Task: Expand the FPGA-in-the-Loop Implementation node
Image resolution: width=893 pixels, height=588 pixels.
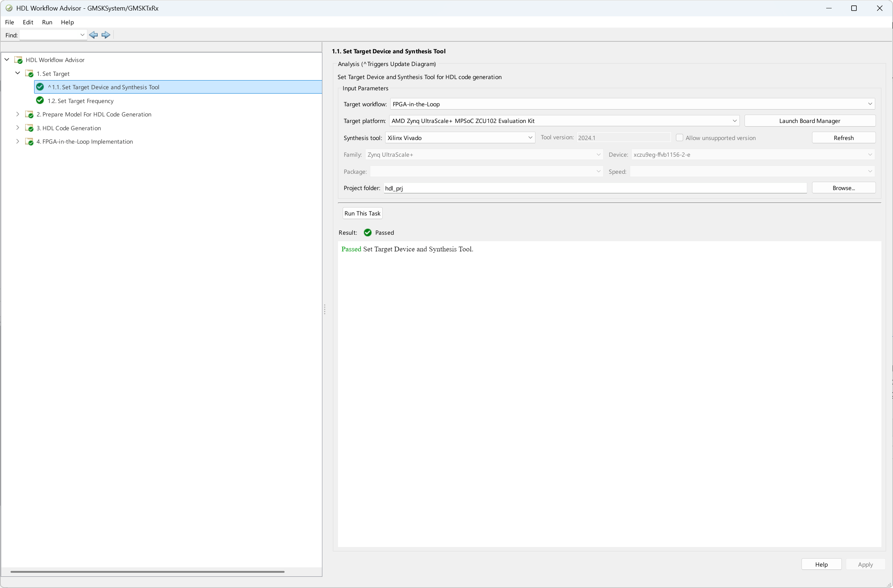Action: 18,141
